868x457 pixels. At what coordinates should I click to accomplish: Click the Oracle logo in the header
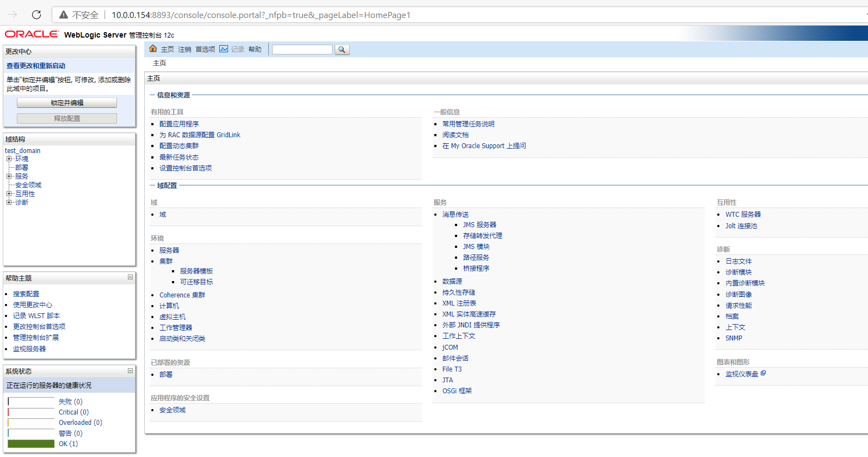[x=32, y=34]
